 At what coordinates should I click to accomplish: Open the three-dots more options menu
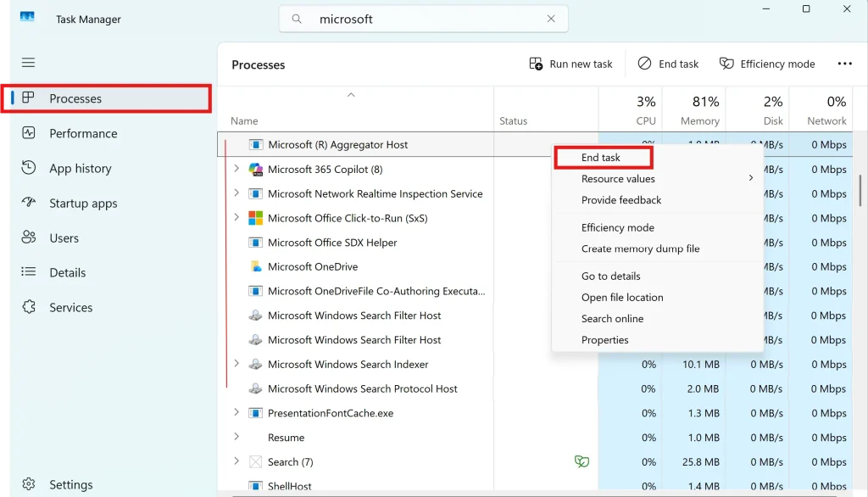[x=844, y=63]
